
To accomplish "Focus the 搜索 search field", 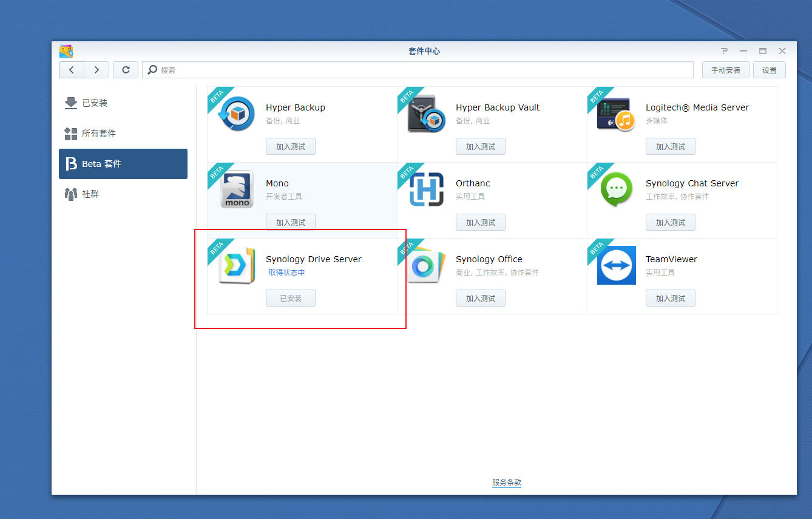I will [x=418, y=70].
